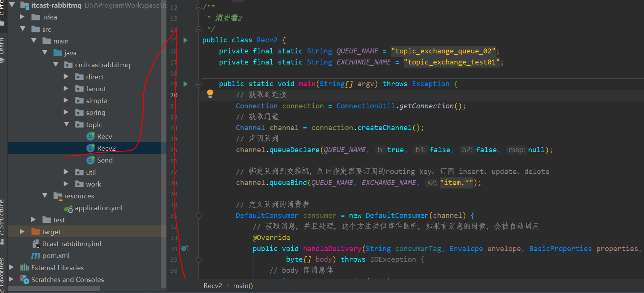The image size is (644, 293).
Task: Click the topic package folder icon
Action: coord(80,124)
